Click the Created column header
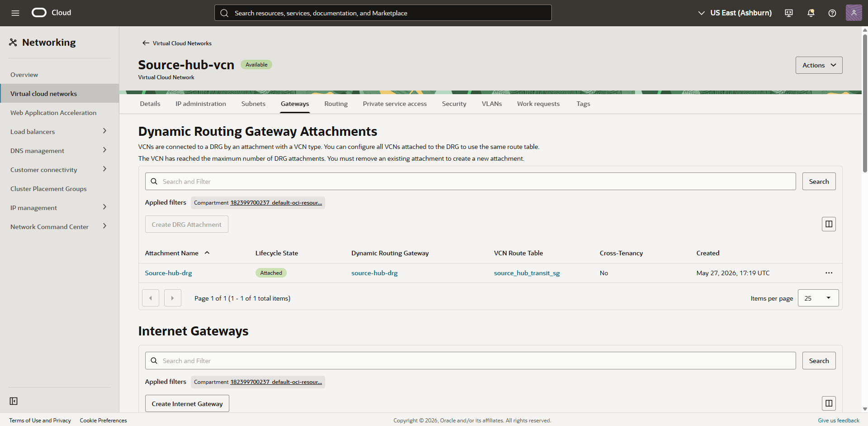 (x=707, y=253)
